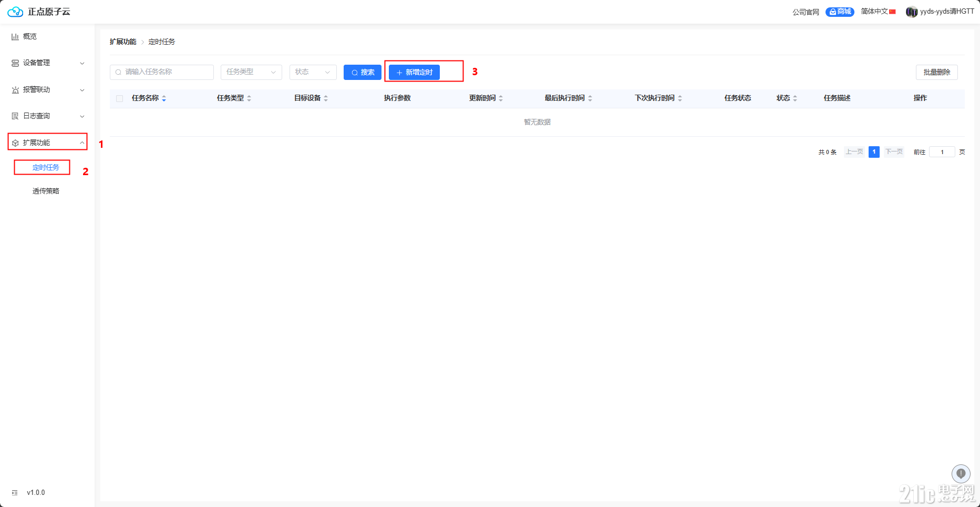Click the round feedback alert icon
980x507 pixels.
pyautogui.click(x=961, y=474)
